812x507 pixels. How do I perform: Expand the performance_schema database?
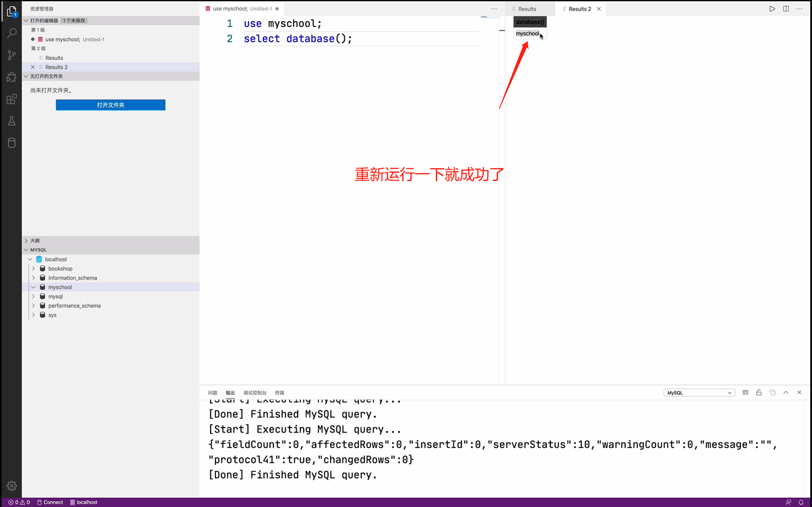tap(34, 306)
